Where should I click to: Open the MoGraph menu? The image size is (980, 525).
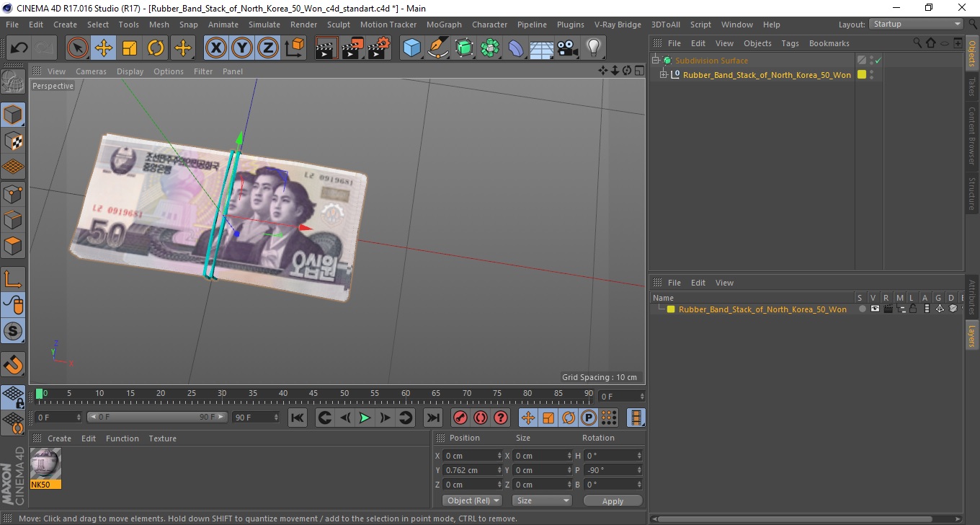pos(444,25)
